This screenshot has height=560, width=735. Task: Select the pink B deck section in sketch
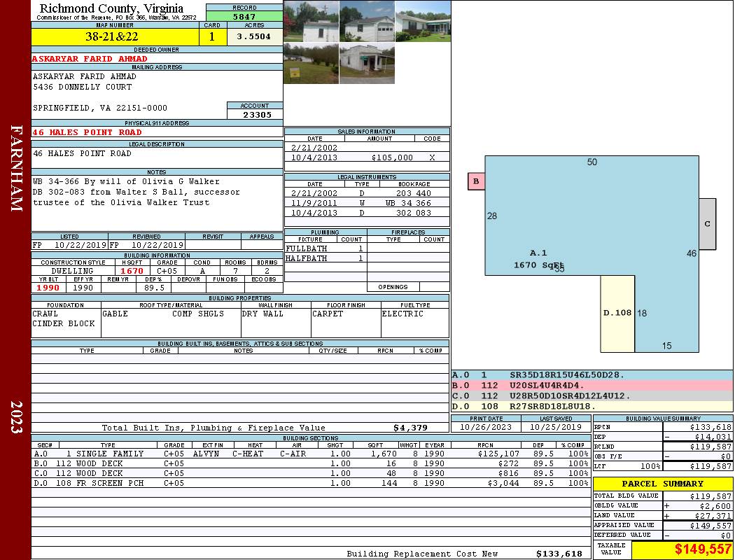(x=476, y=182)
